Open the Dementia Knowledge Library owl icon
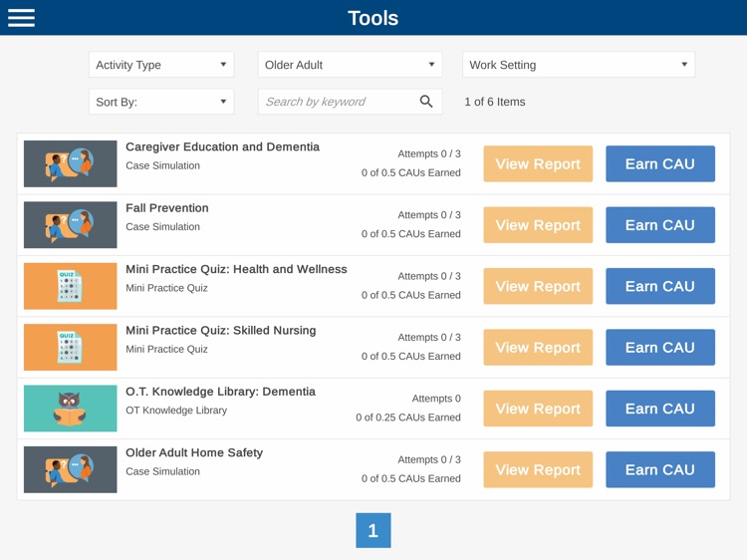 tap(70, 409)
